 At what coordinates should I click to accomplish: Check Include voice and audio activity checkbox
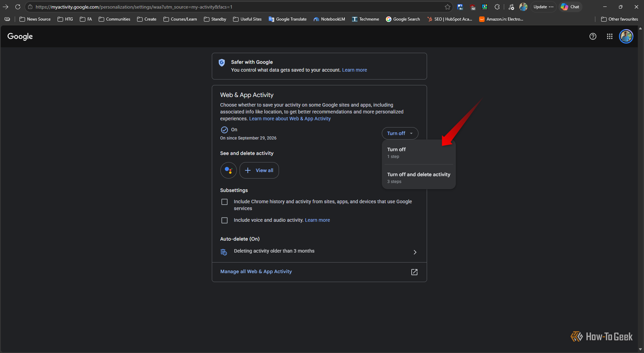tap(224, 220)
